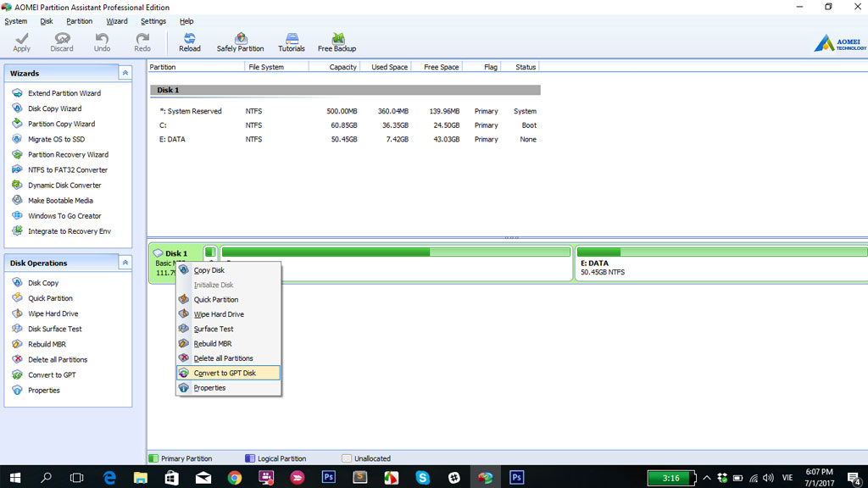Sort by the Capacity column header
Viewport: 868px width, 488px height.
click(334, 67)
